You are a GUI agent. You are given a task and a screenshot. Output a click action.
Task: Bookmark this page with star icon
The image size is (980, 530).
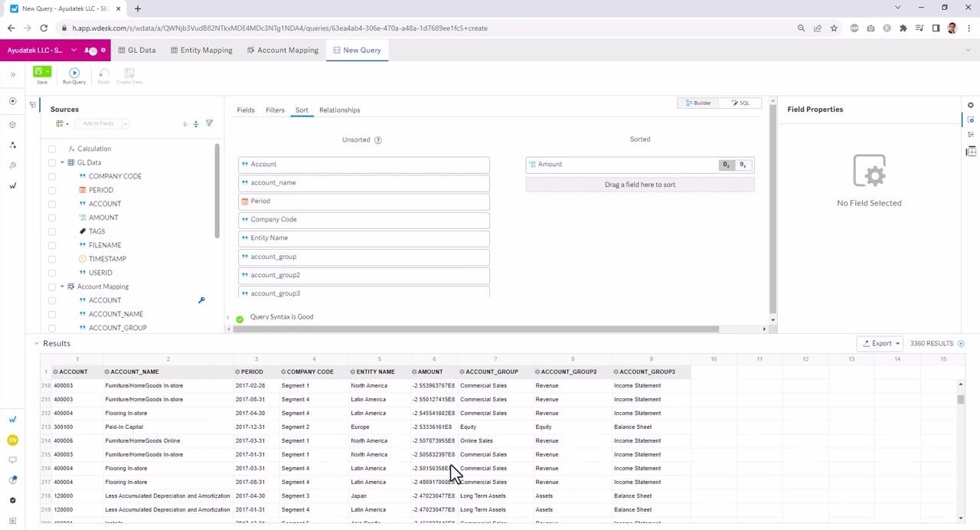(834, 28)
